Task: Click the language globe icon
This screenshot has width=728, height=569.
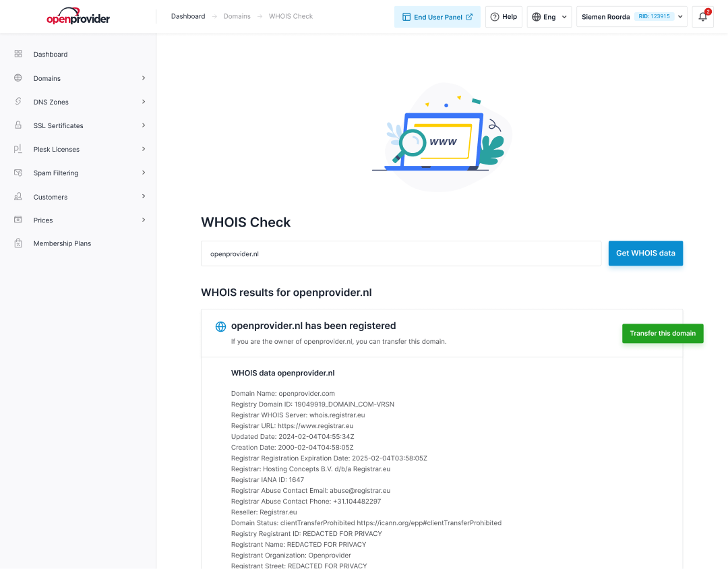Action: tap(537, 17)
